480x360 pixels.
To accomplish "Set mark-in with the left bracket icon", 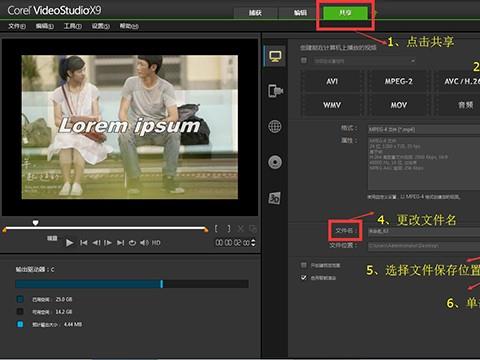I will 216,229.
